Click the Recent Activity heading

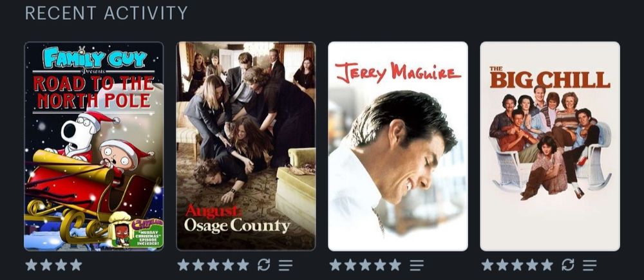pos(106,13)
